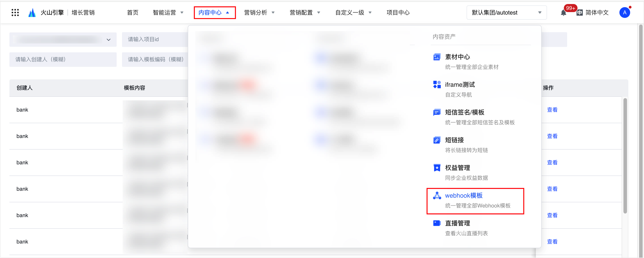Focus the 请输入项目id field
Screen dimensions: 644x258
coord(155,40)
